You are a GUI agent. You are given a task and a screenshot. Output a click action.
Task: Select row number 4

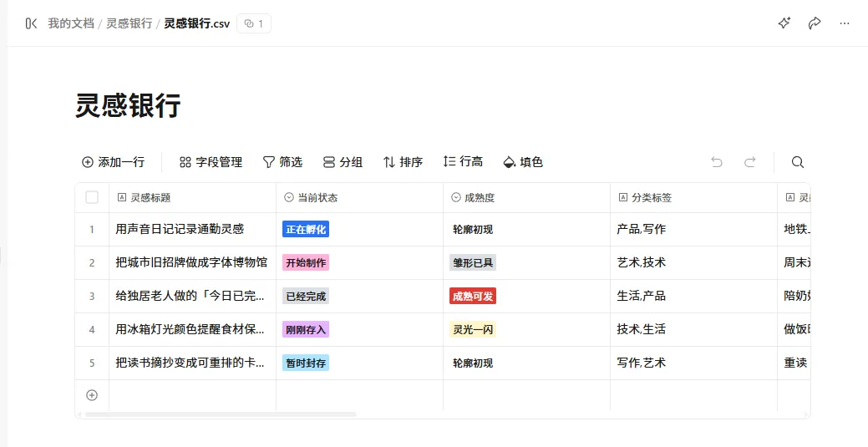pos(92,329)
